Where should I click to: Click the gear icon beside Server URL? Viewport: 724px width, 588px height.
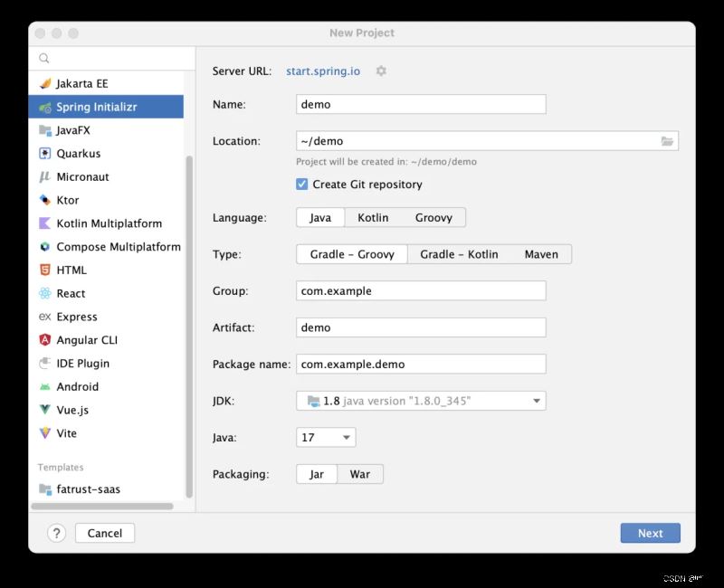coord(381,71)
